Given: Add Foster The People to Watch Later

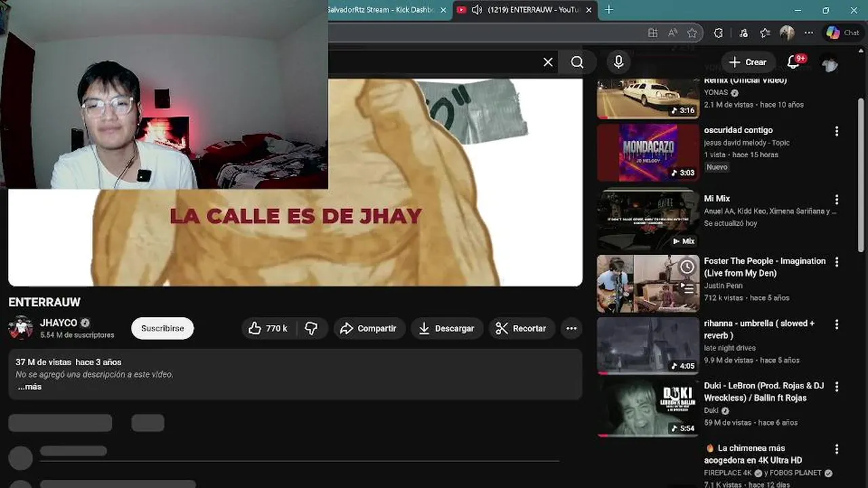Looking at the screenshot, I should click(x=687, y=267).
